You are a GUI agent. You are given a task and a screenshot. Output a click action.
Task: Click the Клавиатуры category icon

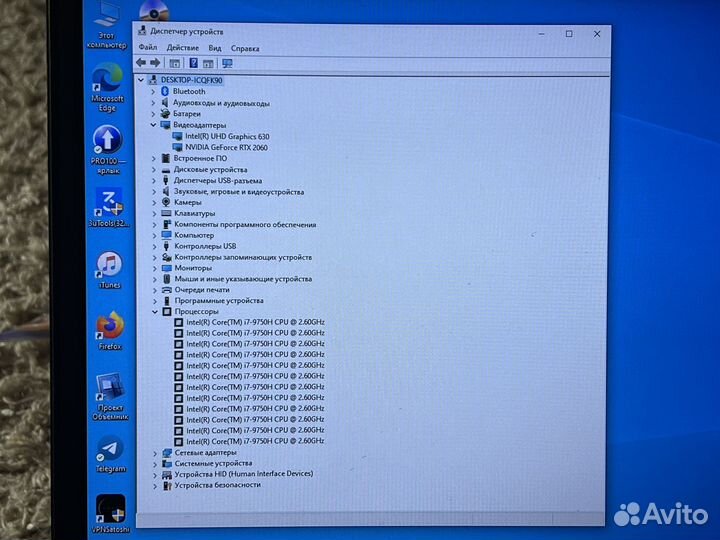[x=166, y=213]
